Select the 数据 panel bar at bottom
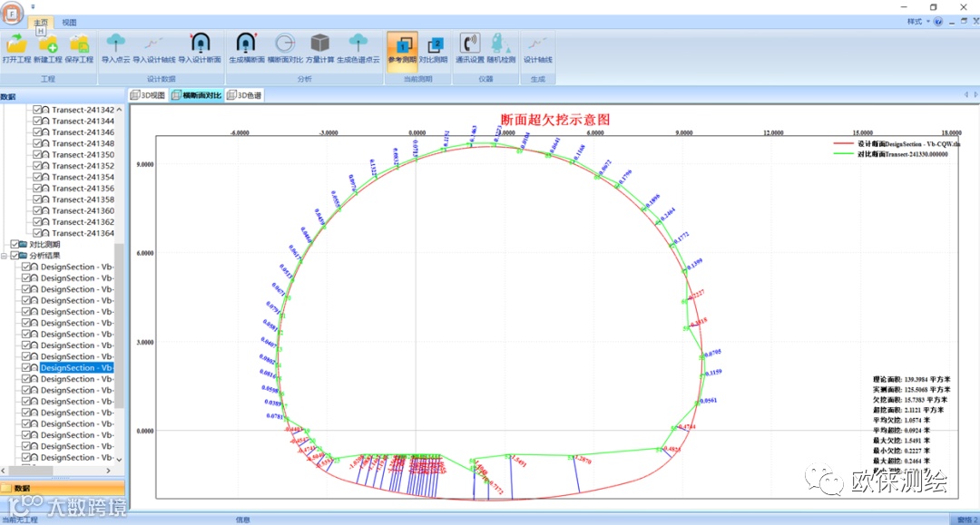 [x=62, y=488]
